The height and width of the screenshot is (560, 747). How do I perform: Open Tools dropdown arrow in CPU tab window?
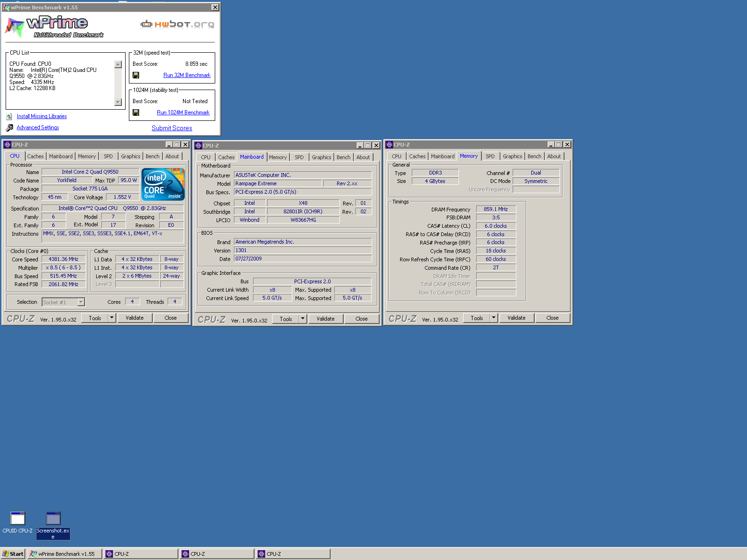112,318
